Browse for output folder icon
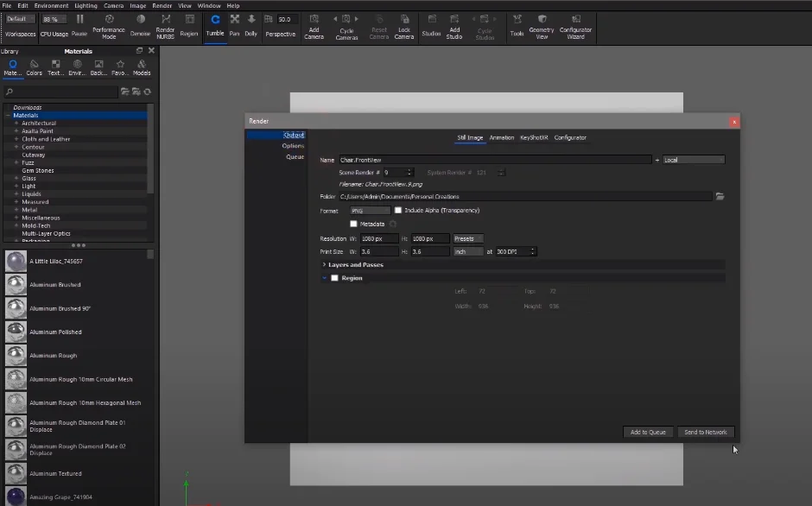This screenshot has height=506, width=812. pyautogui.click(x=720, y=196)
